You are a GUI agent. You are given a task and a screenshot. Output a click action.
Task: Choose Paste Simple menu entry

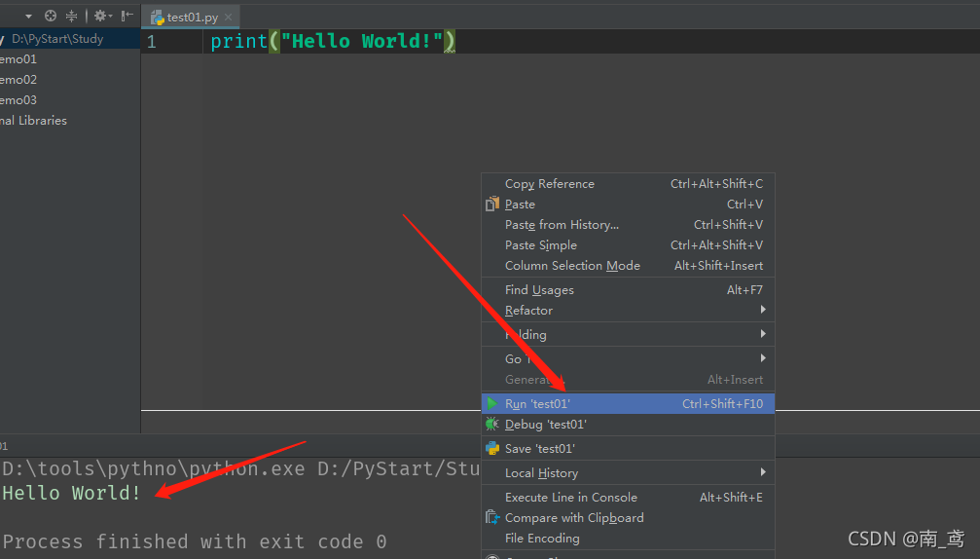pyautogui.click(x=628, y=245)
